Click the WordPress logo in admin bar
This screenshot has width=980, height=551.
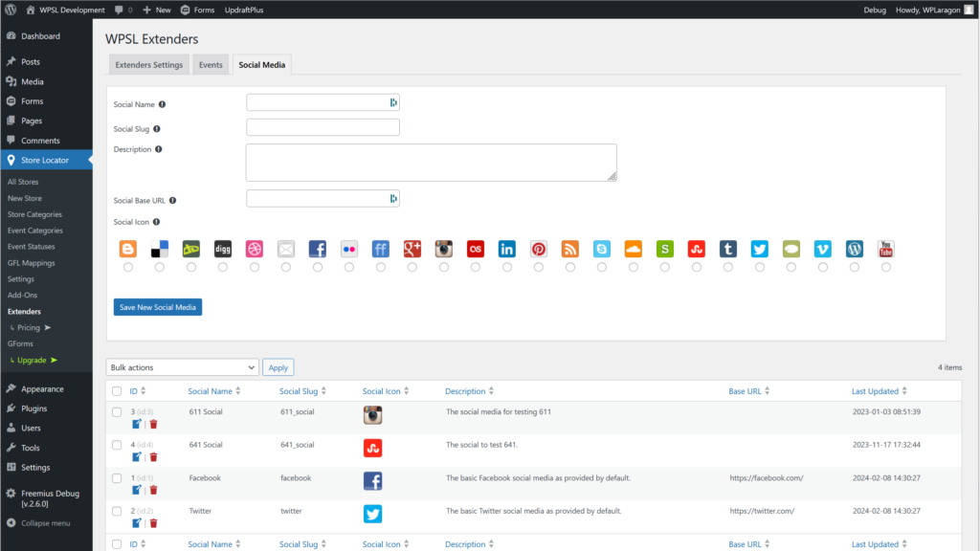[x=11, y=10]
